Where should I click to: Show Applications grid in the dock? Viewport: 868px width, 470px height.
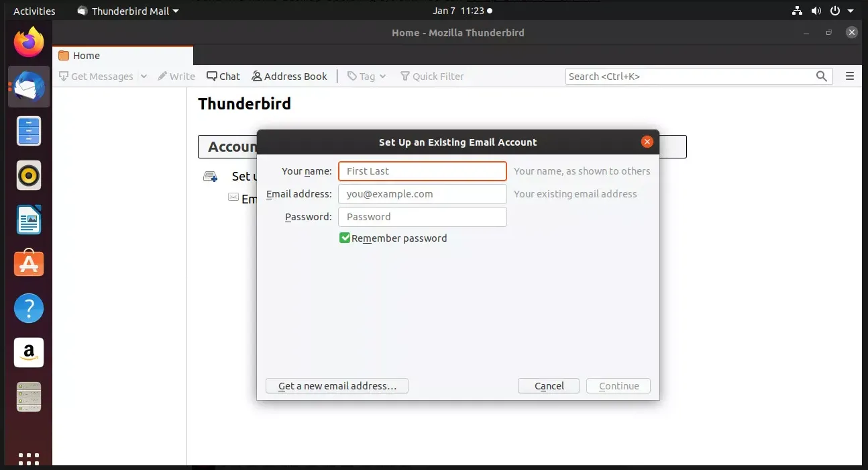point(29,459)
